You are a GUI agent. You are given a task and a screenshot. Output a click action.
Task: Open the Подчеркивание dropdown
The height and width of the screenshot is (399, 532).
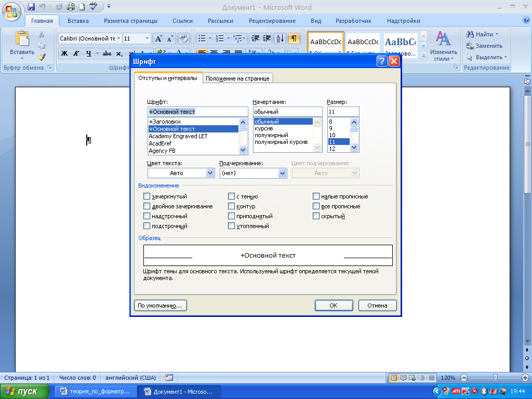tap(282, 173)
